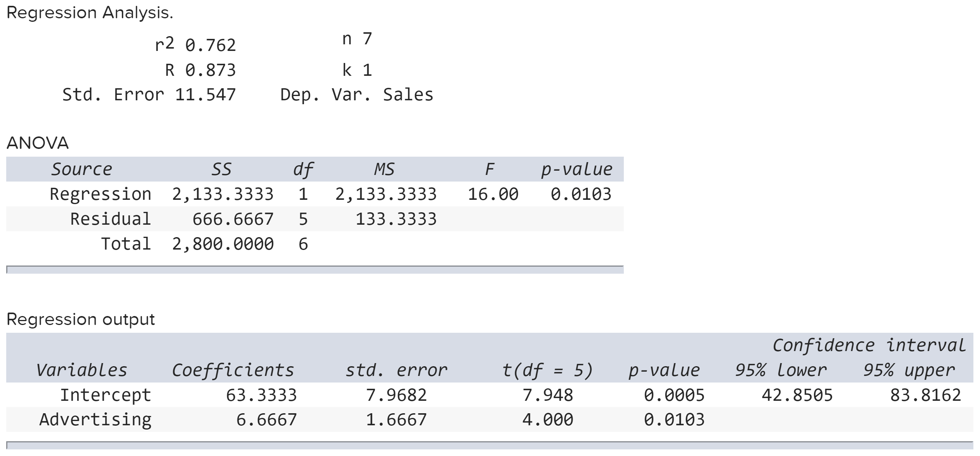980x456 pixels.
Task: Click the t(df = 5) column header
Action: 547,370
